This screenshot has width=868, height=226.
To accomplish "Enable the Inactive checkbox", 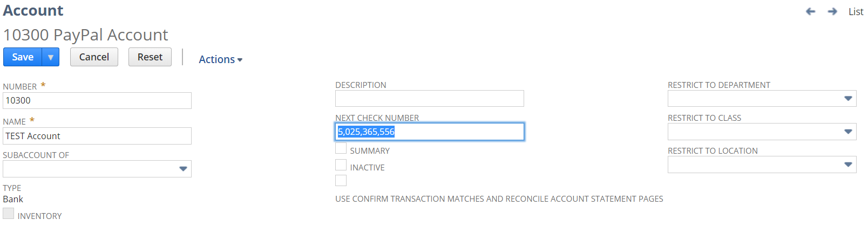I will tap(341, 165).
